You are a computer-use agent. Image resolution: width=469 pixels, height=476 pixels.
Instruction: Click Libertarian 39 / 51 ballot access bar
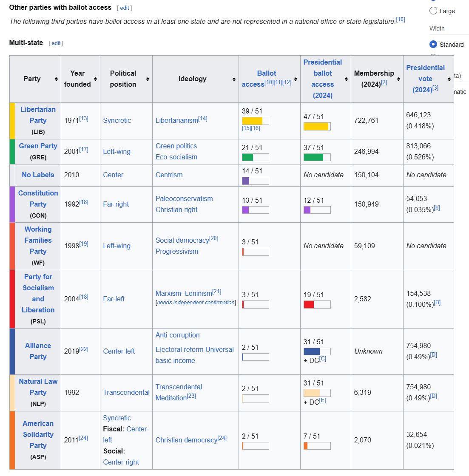pyautogui.click(x=255, y=121)
